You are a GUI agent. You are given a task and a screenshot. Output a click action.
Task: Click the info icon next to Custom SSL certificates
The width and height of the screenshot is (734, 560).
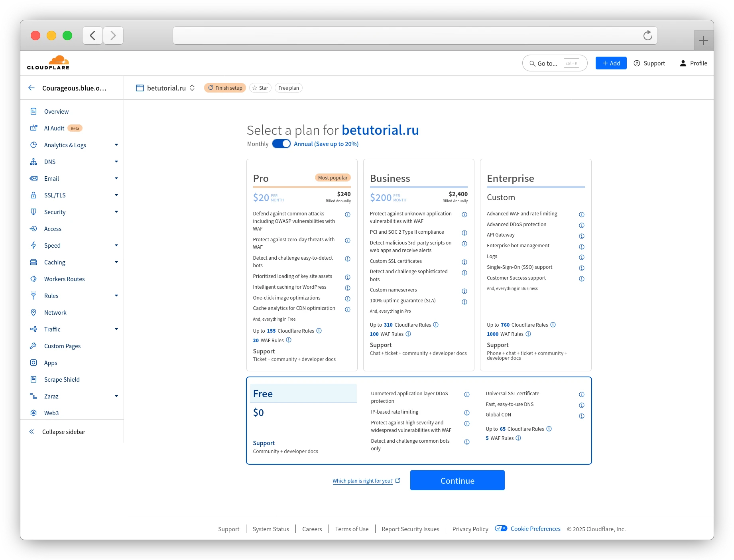[x=464, y=262]
